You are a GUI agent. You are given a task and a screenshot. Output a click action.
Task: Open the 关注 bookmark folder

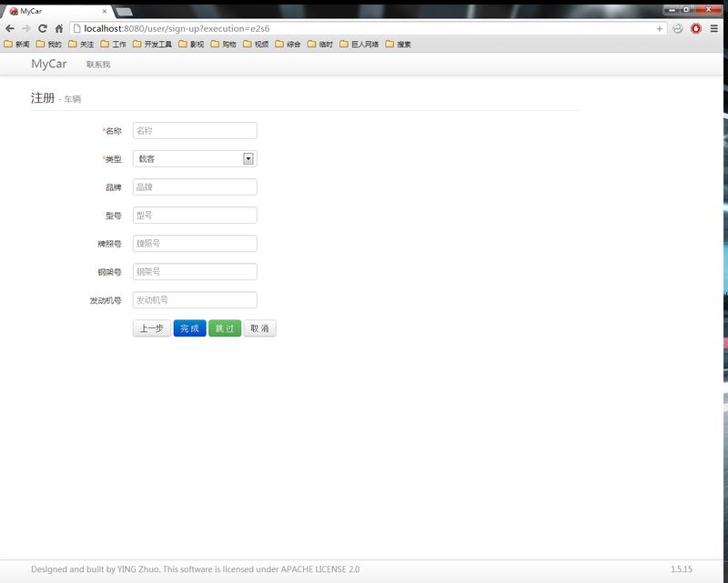(81, 44)
